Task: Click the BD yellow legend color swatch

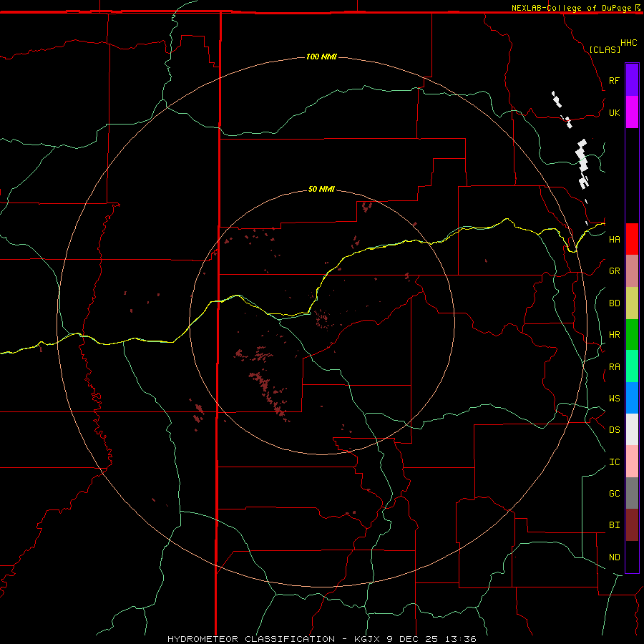Action: [632, 303]
